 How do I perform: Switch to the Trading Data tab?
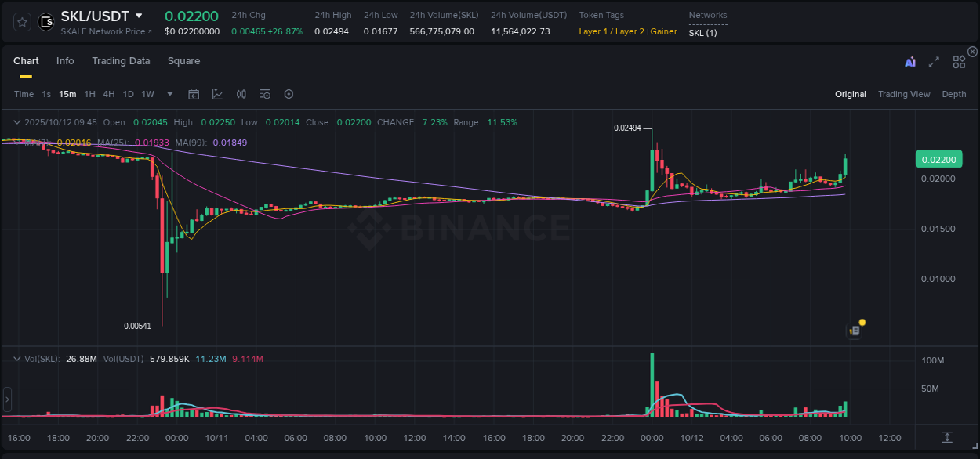click(x=121, y=60)
